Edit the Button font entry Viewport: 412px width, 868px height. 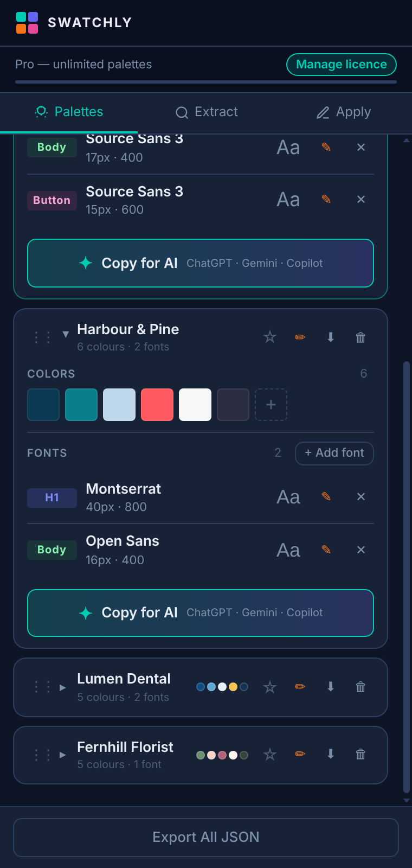326,199
